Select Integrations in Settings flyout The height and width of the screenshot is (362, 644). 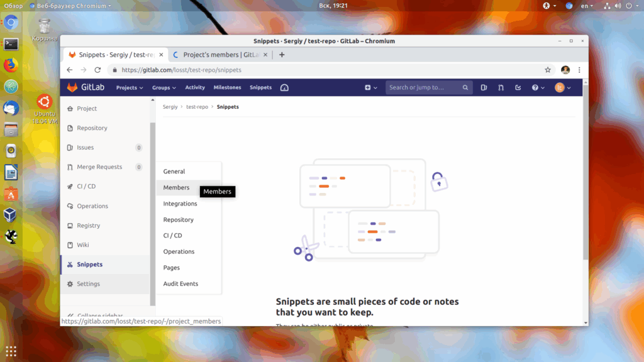click(189, 204)
